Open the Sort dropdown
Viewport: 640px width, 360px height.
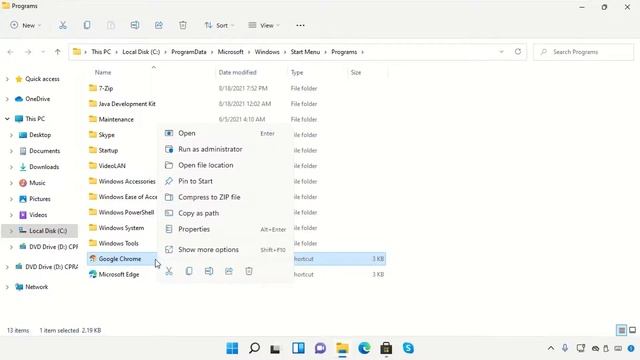219,25
